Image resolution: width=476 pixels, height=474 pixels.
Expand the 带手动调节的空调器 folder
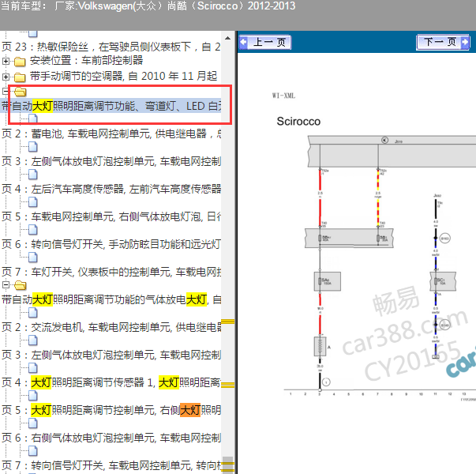tap(6, 77)
